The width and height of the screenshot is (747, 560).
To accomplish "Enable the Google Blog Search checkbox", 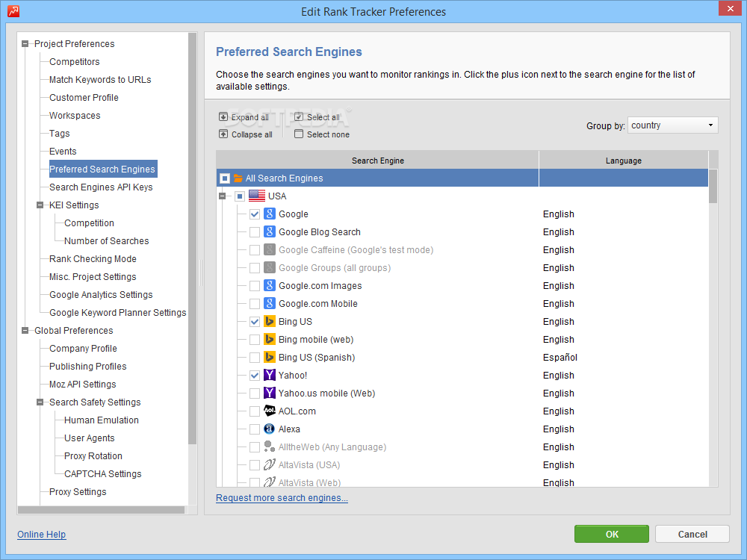I will coord(255,232).
